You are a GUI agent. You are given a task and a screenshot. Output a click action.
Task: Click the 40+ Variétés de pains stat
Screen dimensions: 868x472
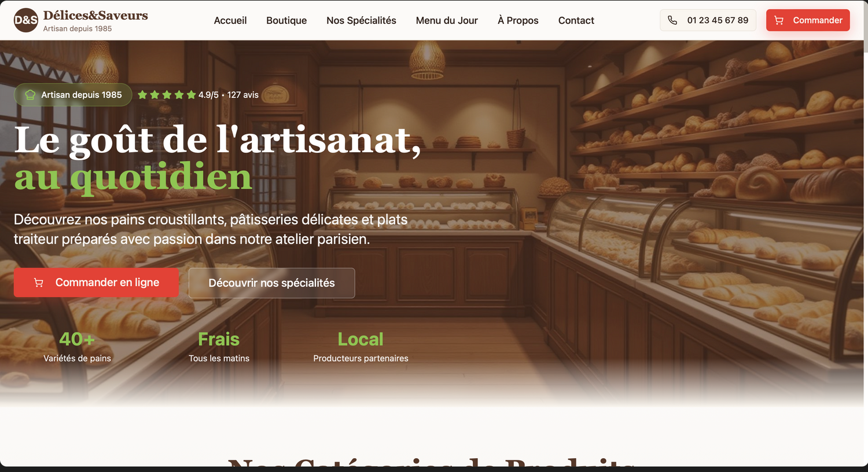77,346
